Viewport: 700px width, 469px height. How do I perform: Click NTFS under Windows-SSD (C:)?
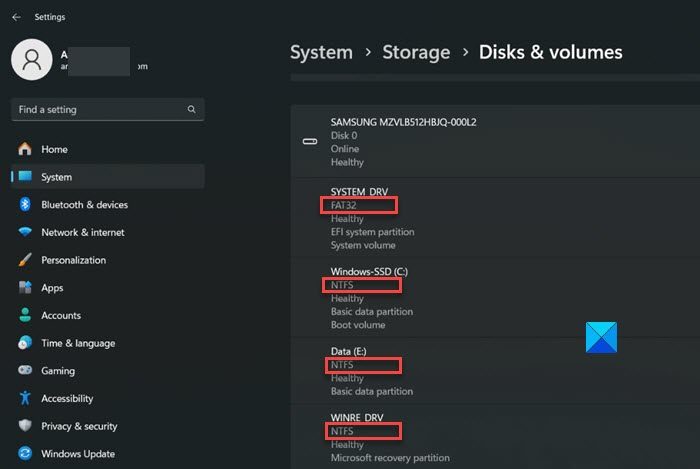(x=342, y=285)
